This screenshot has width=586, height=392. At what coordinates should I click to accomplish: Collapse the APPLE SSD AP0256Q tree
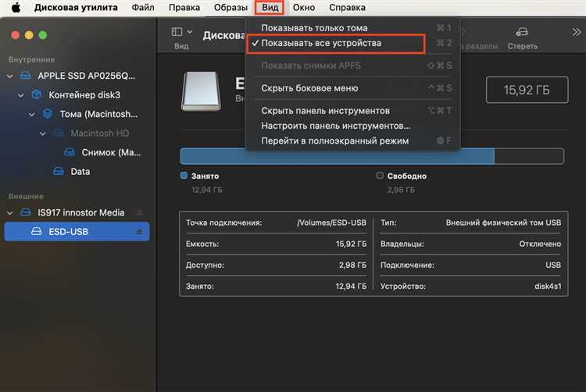pos(9,77)
